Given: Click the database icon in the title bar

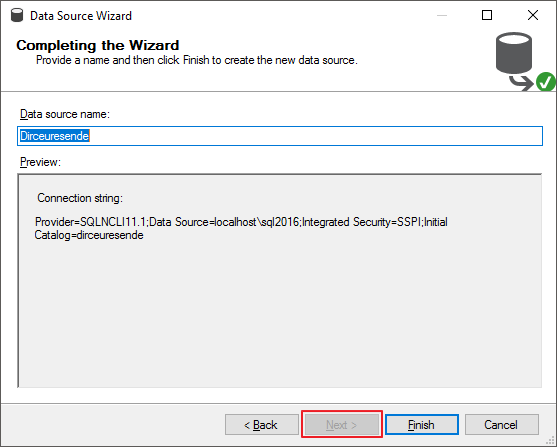Looking at the screenshot, I should tap(17, 15).
